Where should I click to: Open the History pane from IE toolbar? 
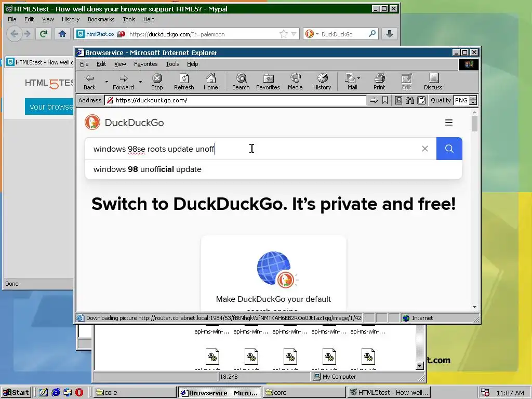[x=322, y=82]
